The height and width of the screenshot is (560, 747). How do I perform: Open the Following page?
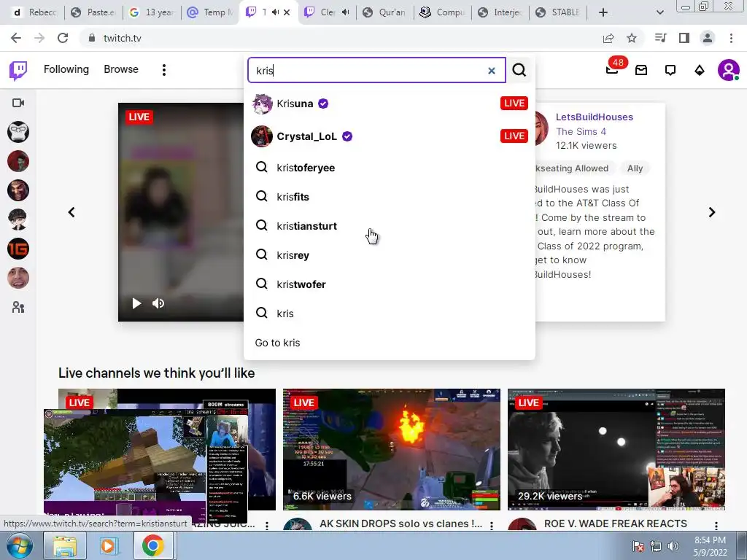(x=66, y=69)
